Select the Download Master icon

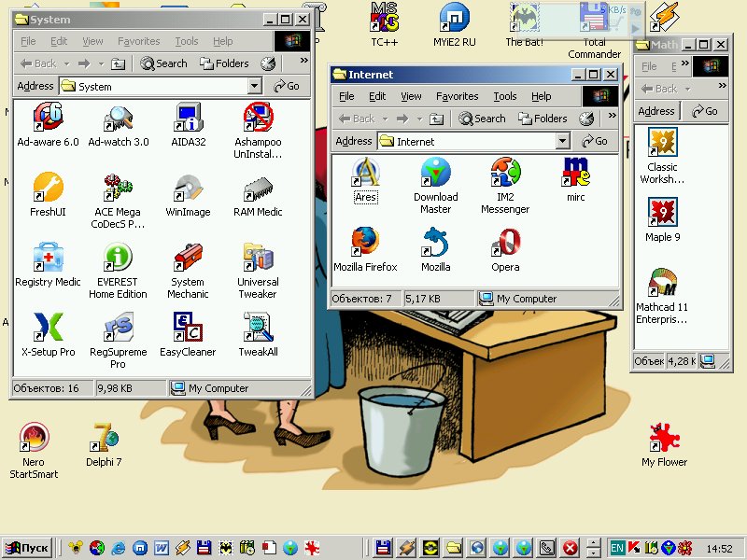[x=435, y=174]
